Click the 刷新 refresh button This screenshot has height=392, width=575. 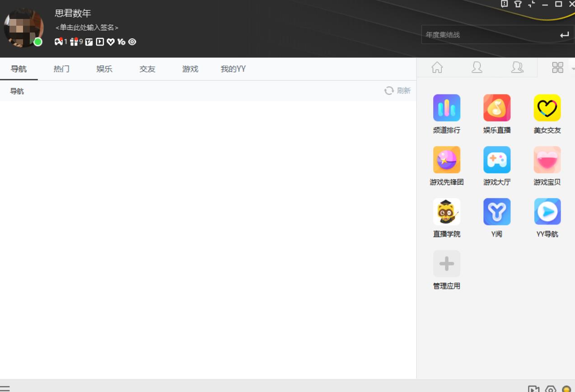397,90
